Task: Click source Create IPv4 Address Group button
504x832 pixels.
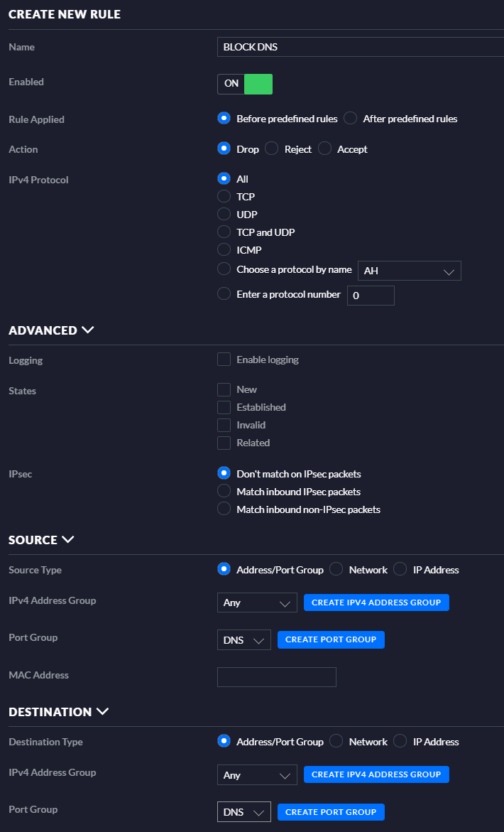Action: pyautogui.click(x=376, y=603)
